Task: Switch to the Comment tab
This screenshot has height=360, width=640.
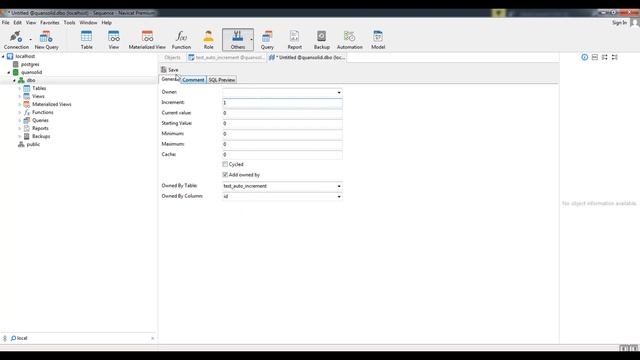Action: (193, 80)
